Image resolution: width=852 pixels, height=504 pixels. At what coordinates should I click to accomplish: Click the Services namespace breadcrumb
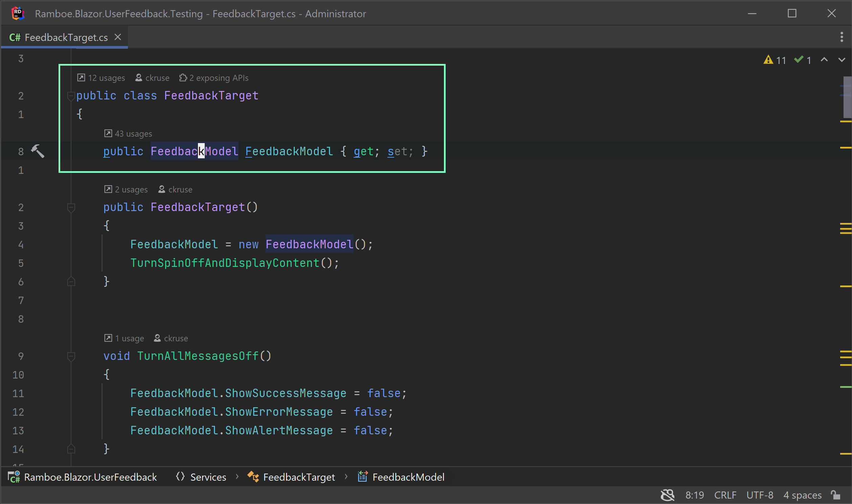point(208,477)
